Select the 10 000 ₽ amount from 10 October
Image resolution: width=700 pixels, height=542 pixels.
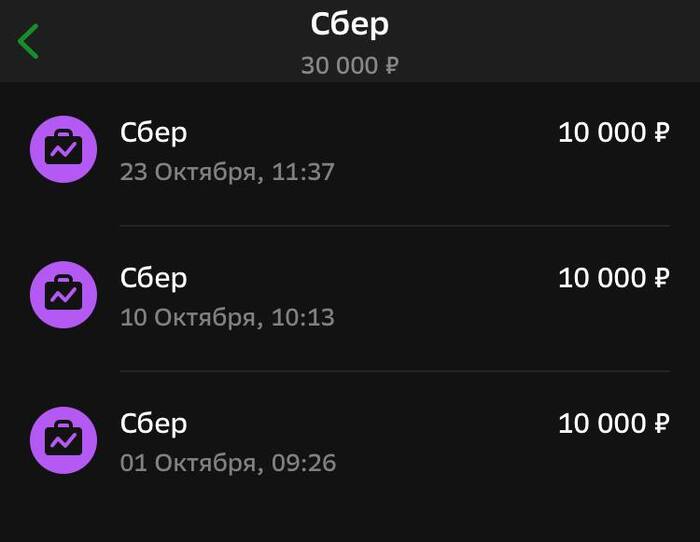tap(613, 278)
